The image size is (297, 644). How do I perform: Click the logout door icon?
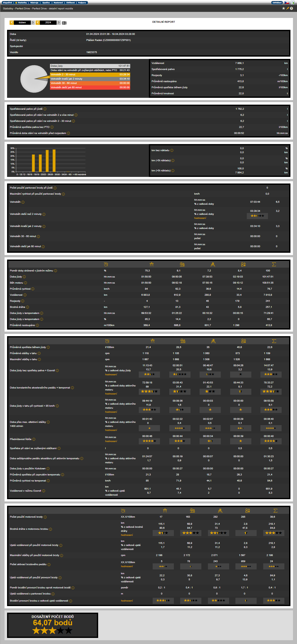pos(292,3)
